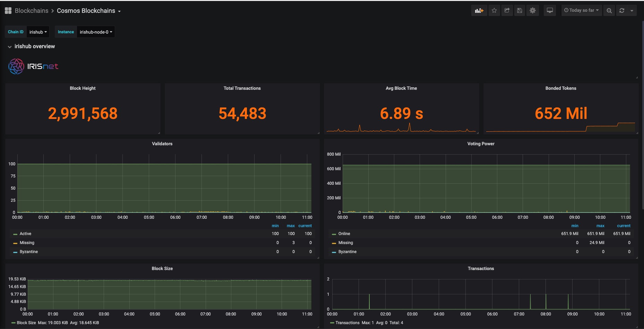Screen dimensions: 644x329
Task: Go to the Blockchains folder link
Action: coord(32,11)
